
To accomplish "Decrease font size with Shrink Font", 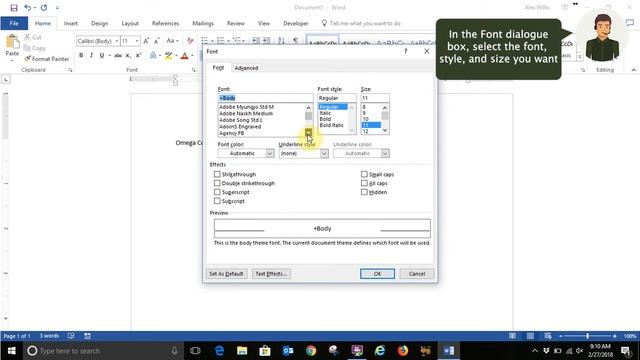I will [x=156, y=41].
